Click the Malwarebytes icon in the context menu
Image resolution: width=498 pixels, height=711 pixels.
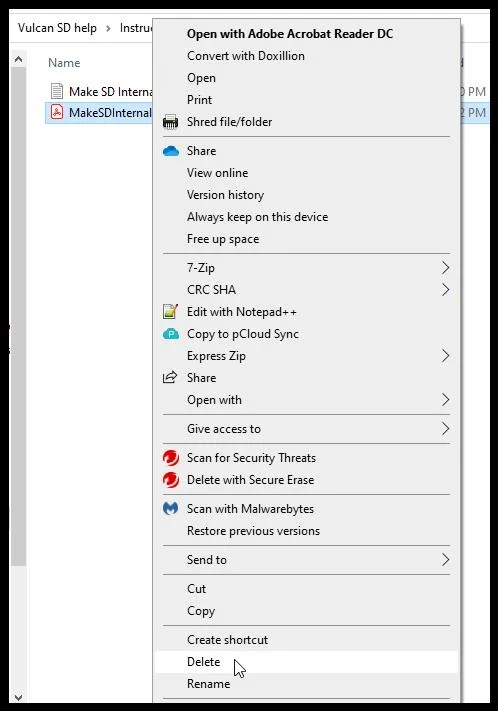point(171,509)
